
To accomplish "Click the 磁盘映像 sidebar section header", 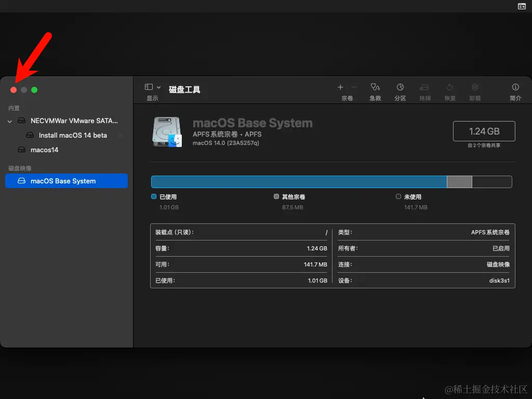I will 20,168.
